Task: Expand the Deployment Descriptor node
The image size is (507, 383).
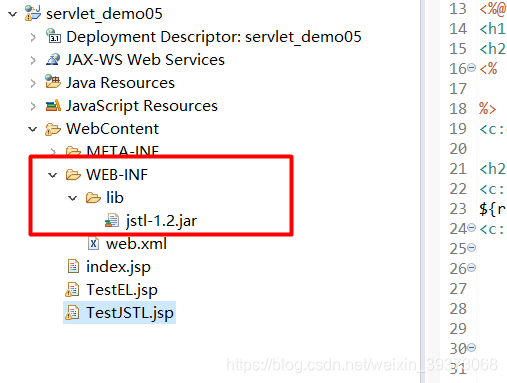Action: point(33,37)
